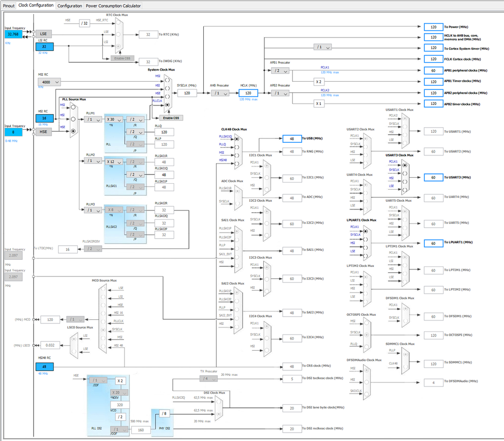Edit HCLK (MHz) 120 field

tap(248, 93)
